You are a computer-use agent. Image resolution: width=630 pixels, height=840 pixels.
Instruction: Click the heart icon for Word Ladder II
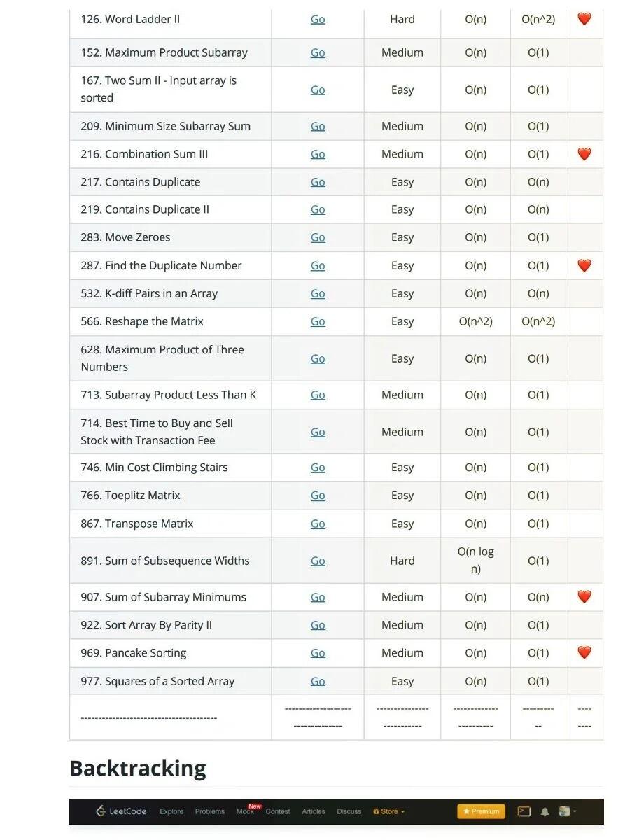(x=584, y=19)
